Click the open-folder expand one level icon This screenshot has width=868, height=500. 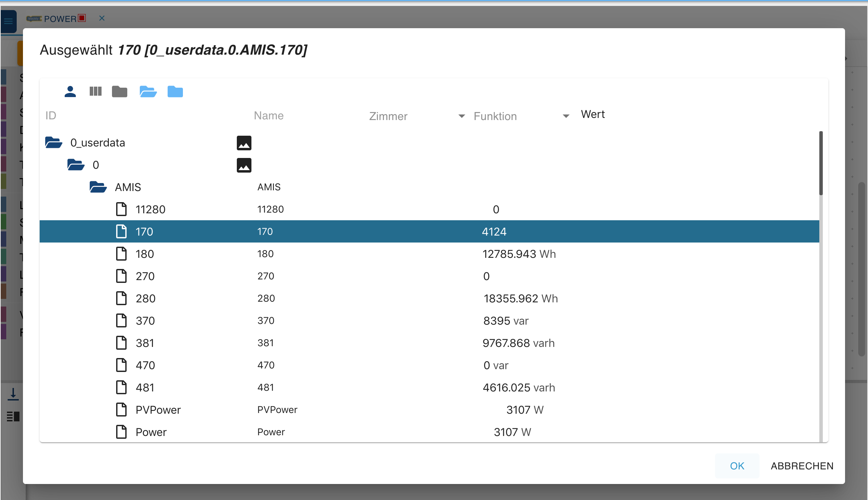click(148, 92)
